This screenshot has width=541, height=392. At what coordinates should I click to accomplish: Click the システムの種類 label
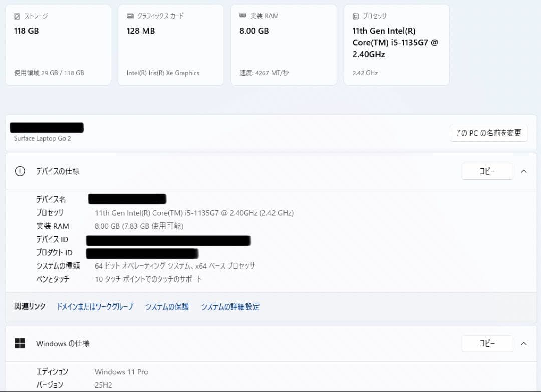(x=58, y=266)
